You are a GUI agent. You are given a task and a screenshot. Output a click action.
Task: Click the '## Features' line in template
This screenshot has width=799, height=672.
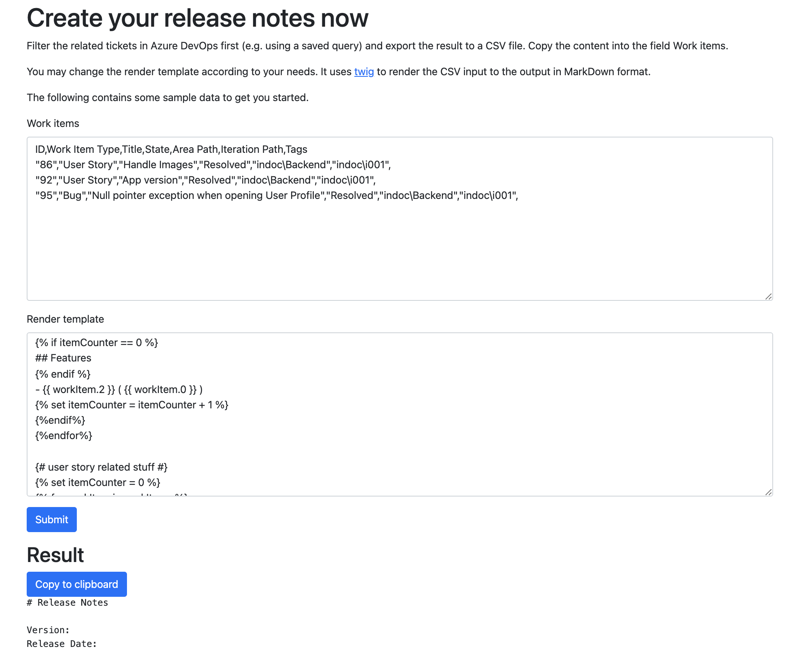click(63, 358)
